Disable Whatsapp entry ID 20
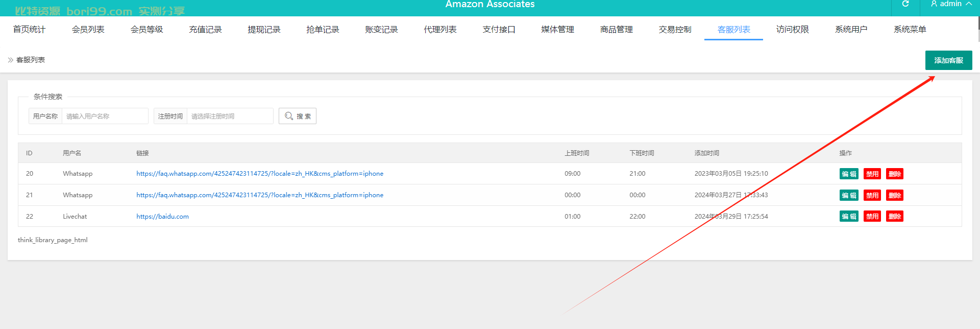 pos(872,174)
